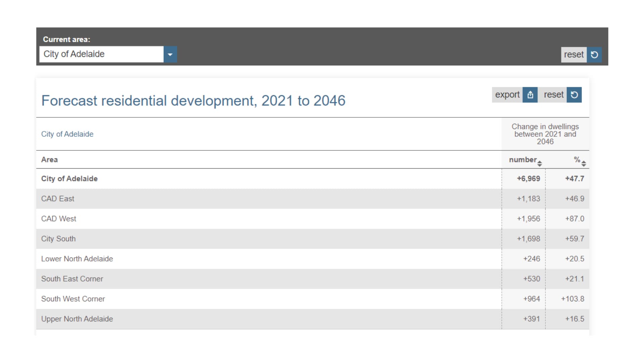Click the +87.0 percentage for CAD West

(575, 219)
